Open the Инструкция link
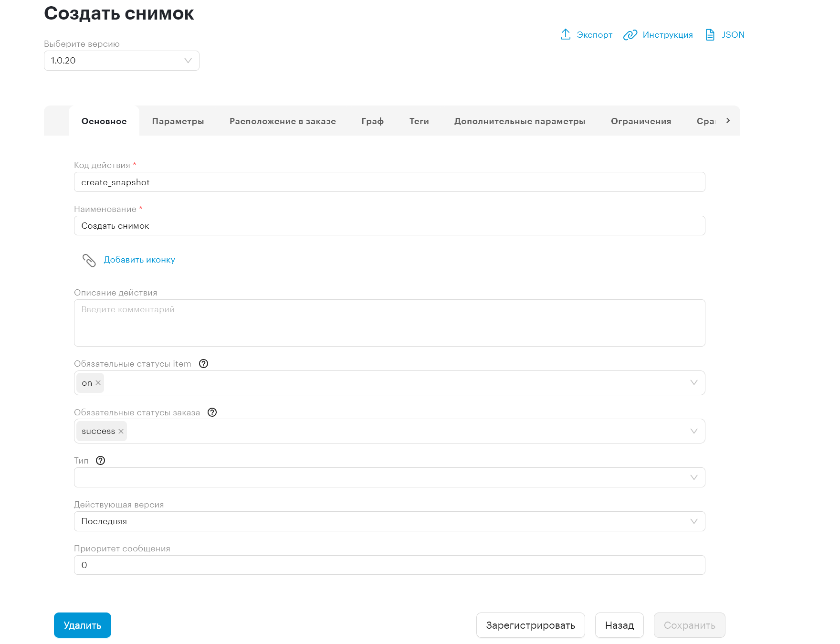 pyautogui.click(x=668, y=35)
